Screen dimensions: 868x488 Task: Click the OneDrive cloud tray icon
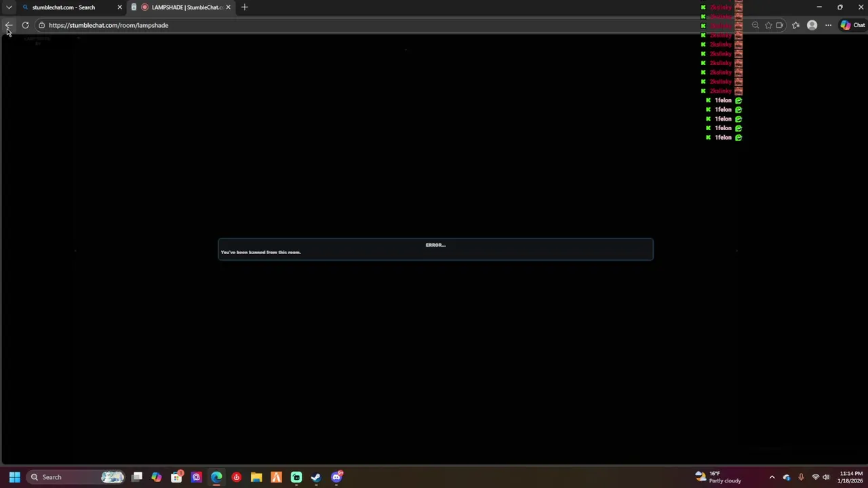787,477
